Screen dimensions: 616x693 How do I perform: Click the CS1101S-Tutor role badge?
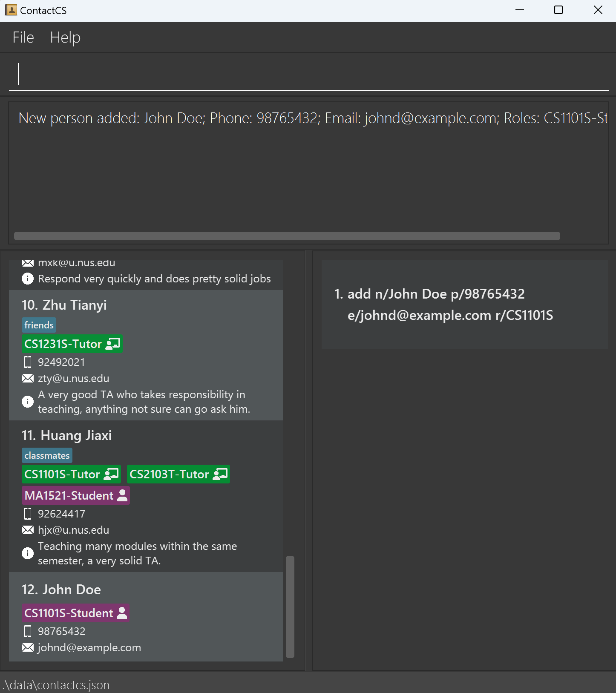tap(71, 474)
